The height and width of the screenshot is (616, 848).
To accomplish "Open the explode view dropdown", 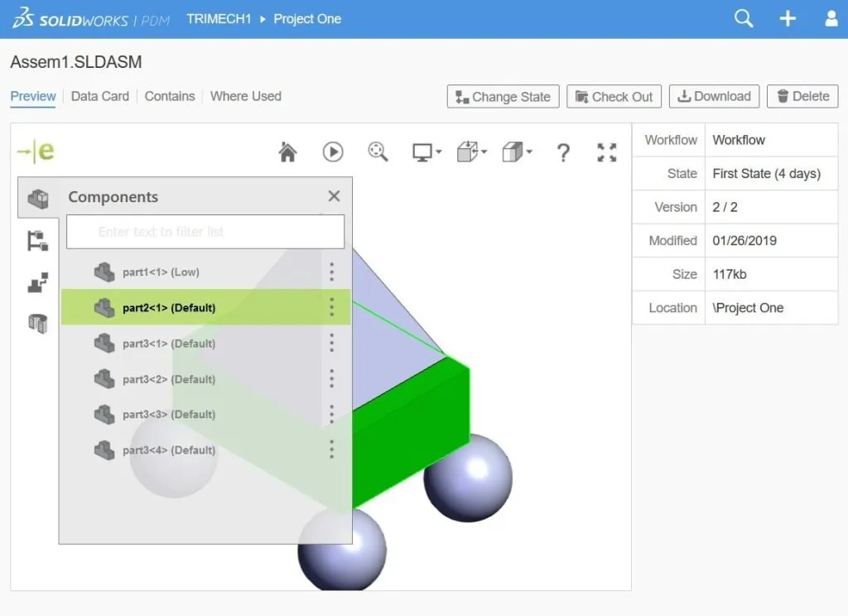I will click(x=470, y=152).
